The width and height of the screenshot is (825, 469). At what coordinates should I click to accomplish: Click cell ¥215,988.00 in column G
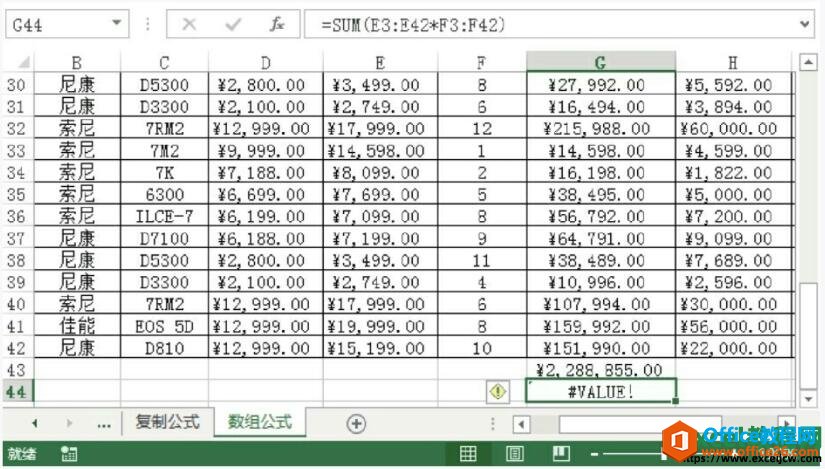(x=600, y=128)
